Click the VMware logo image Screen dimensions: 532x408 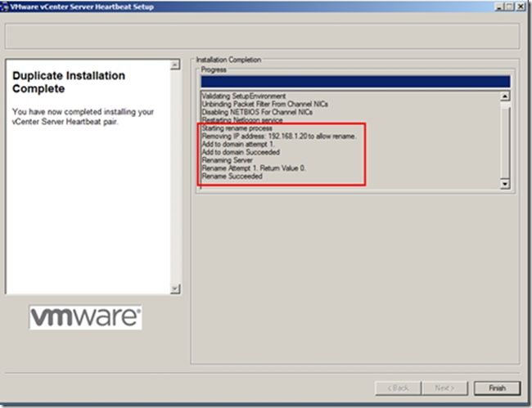point(85,317)
